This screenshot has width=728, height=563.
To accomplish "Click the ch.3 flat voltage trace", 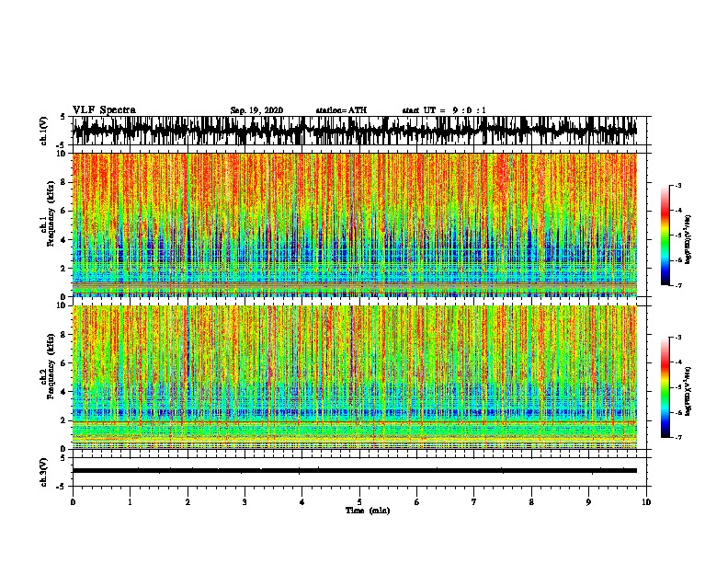I will [x=354, y=471].
